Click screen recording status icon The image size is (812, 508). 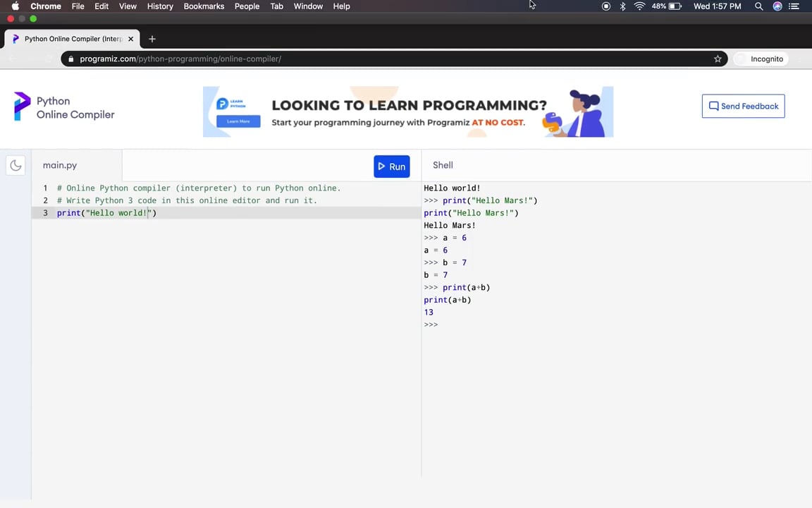606,6
